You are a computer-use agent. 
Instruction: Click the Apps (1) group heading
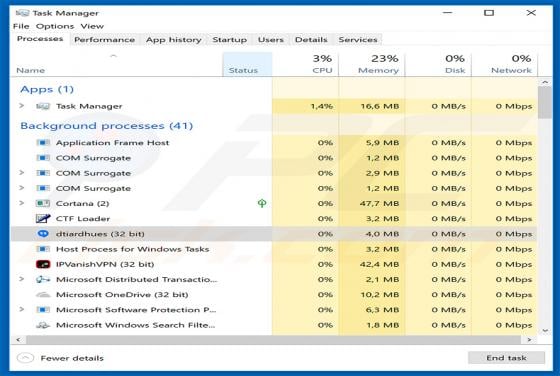[47, 89]
